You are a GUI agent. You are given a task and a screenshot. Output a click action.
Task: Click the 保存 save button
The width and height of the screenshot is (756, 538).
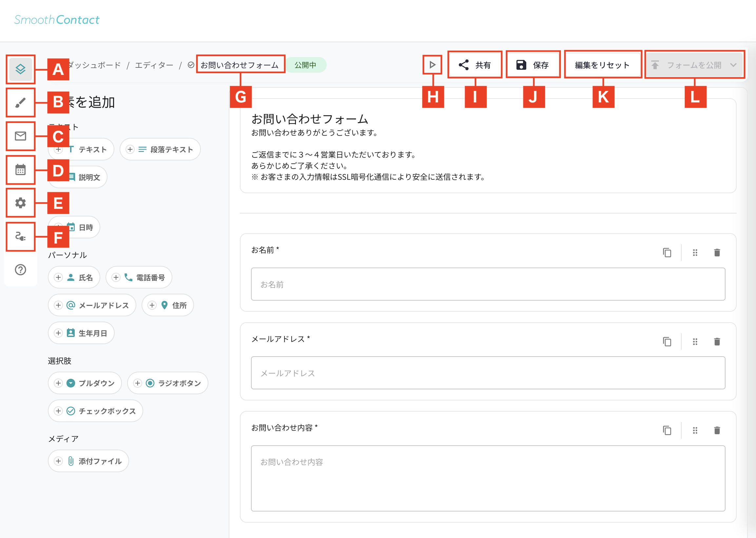click(x=533, y=65)
